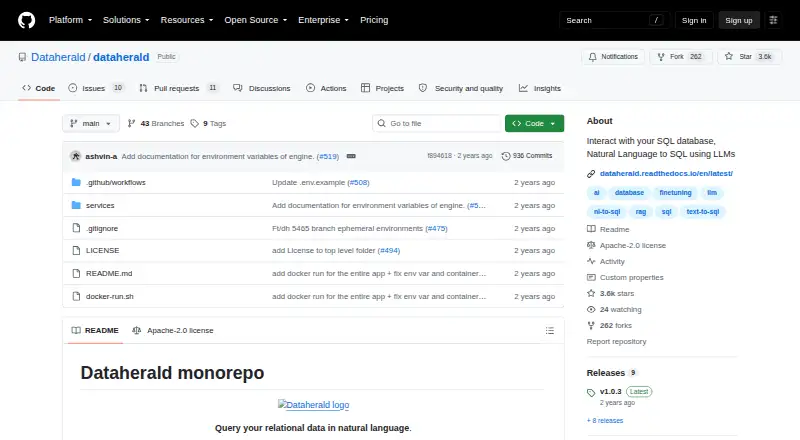Screen dimensions: 800x440
Task: Click the fork icon beside 262 forks
Action: (x=591, y=325)
